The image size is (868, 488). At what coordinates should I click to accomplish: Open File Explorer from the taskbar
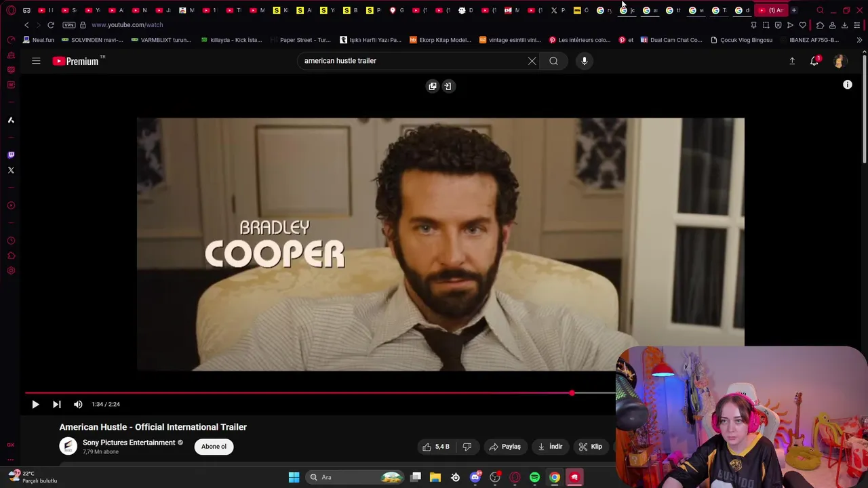coord(435,477)
